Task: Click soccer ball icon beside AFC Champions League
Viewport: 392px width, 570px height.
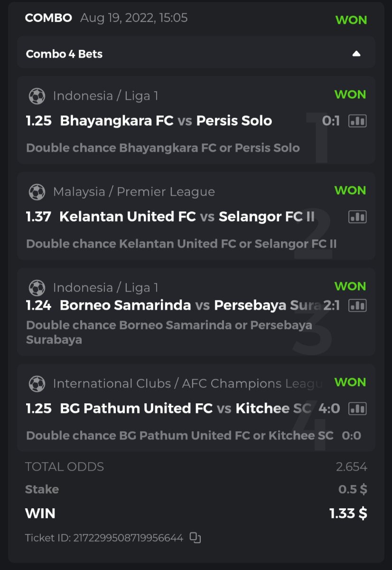Action: (37, 384)
